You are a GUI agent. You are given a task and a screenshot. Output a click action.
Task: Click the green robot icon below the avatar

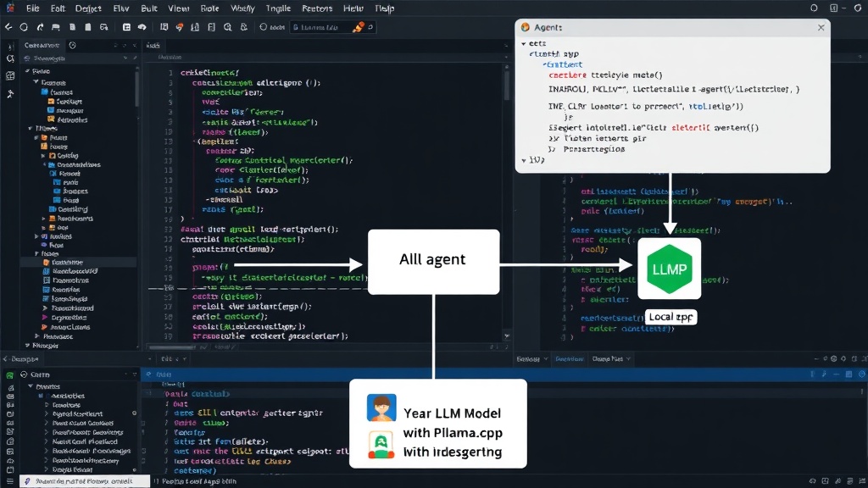[381, 444]
